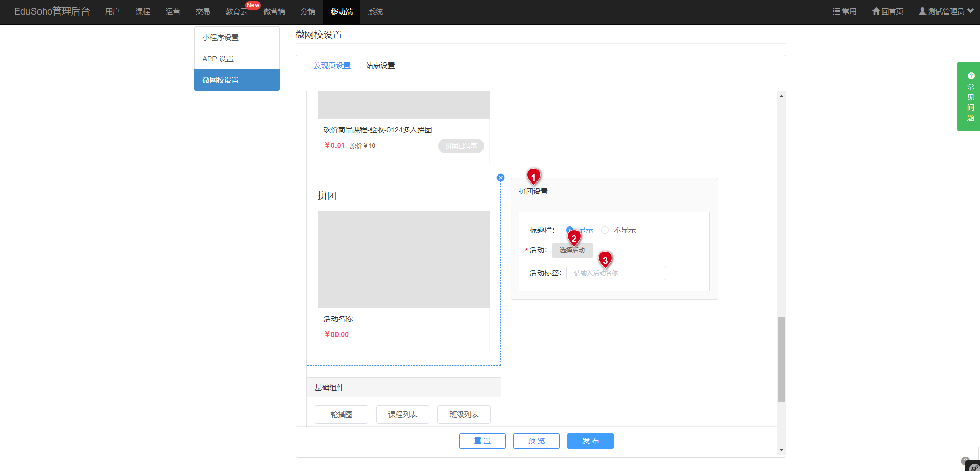The width and height of the screenshot is (980, 471).
Task: Open the 常见问题 help question icon
Action: tap(971, 76)
